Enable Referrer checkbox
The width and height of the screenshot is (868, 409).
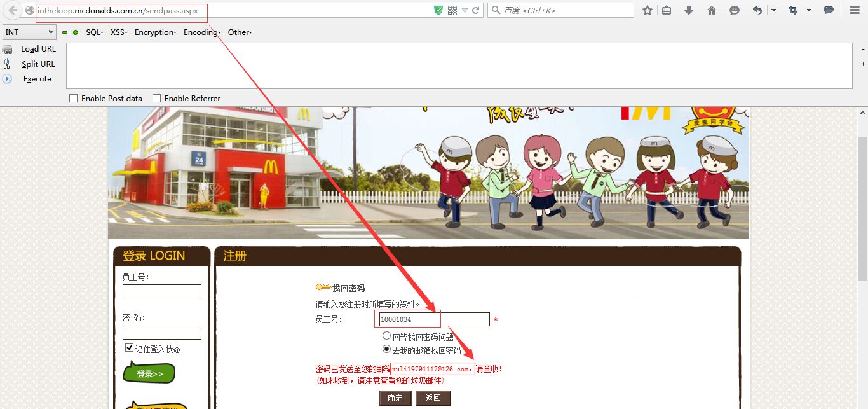(156, 98)
